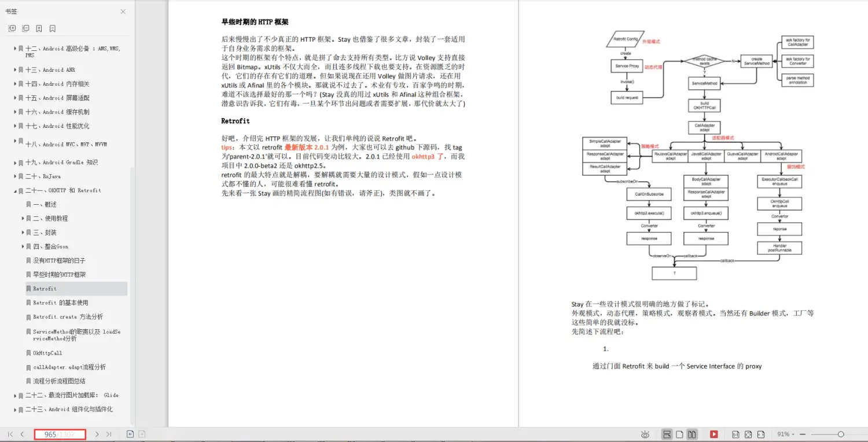
Task: Delete bookmark icon with minus sign
Action: [52, 28]
